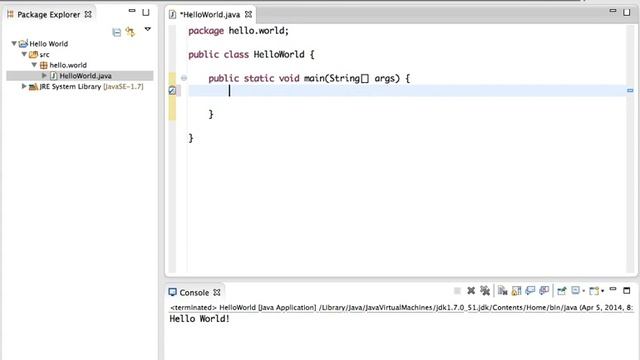
Task: Click 'Hello World!' console output
Action: pyautogui.click(x=200, y=319)
